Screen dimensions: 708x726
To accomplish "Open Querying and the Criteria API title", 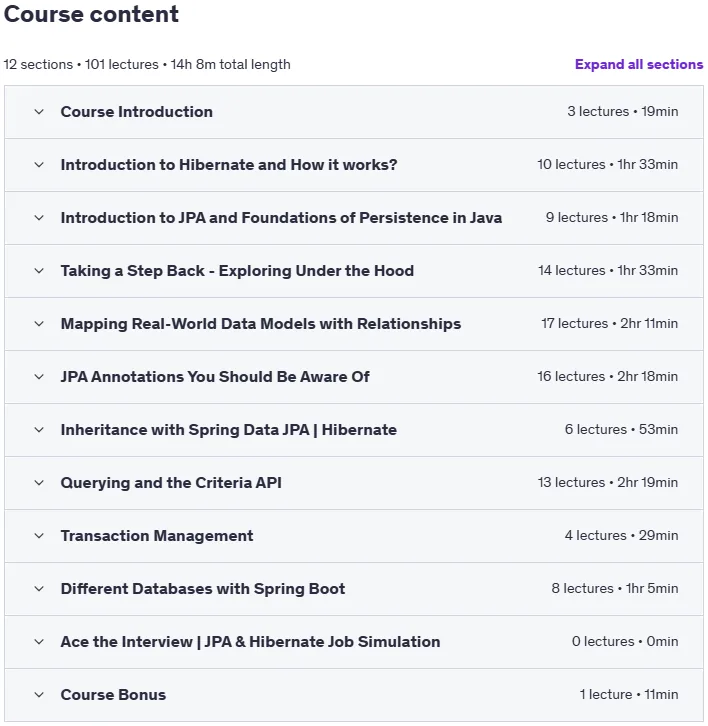I will click(171, 483).
